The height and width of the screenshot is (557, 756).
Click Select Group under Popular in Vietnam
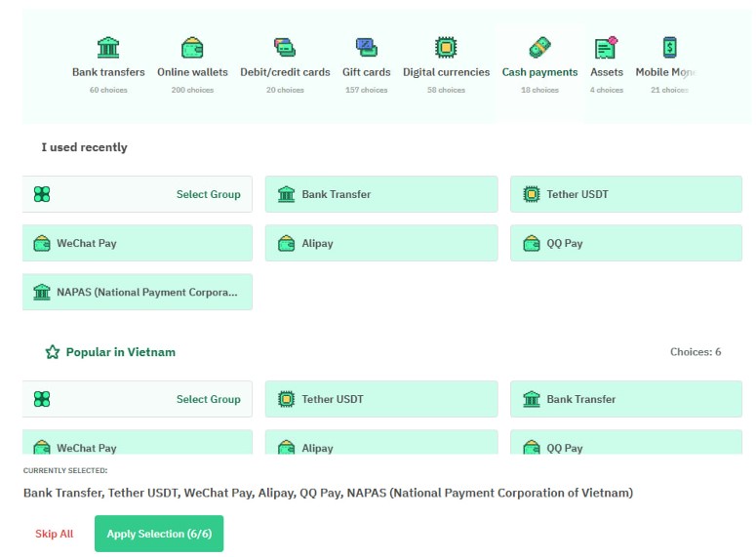pos(137,399)
